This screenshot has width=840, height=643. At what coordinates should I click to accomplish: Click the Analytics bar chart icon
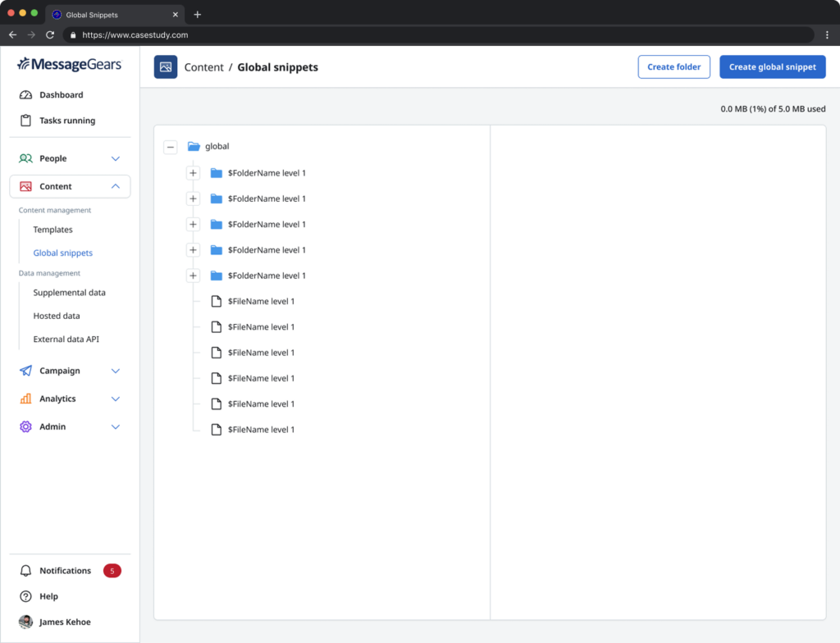coord(25,399)
